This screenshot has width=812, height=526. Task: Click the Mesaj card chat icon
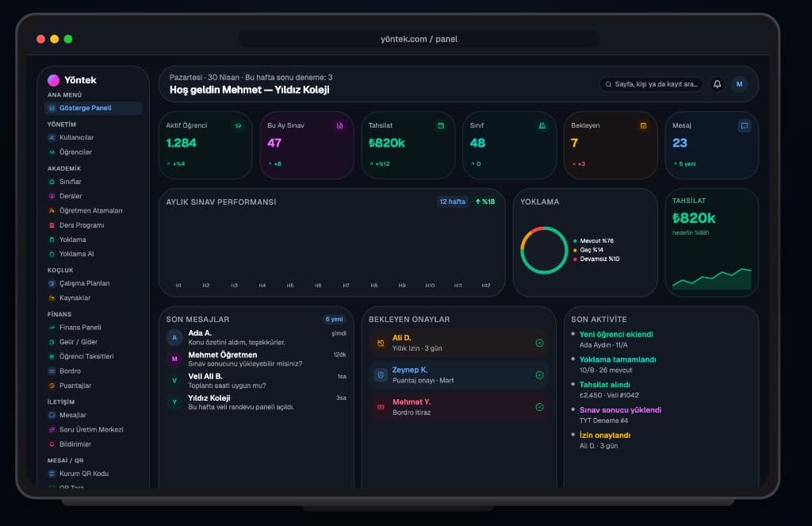click(744, 126)
